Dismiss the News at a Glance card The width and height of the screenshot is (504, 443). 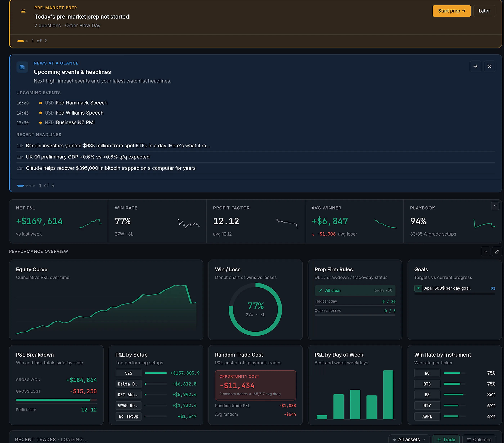click(489, 66)
